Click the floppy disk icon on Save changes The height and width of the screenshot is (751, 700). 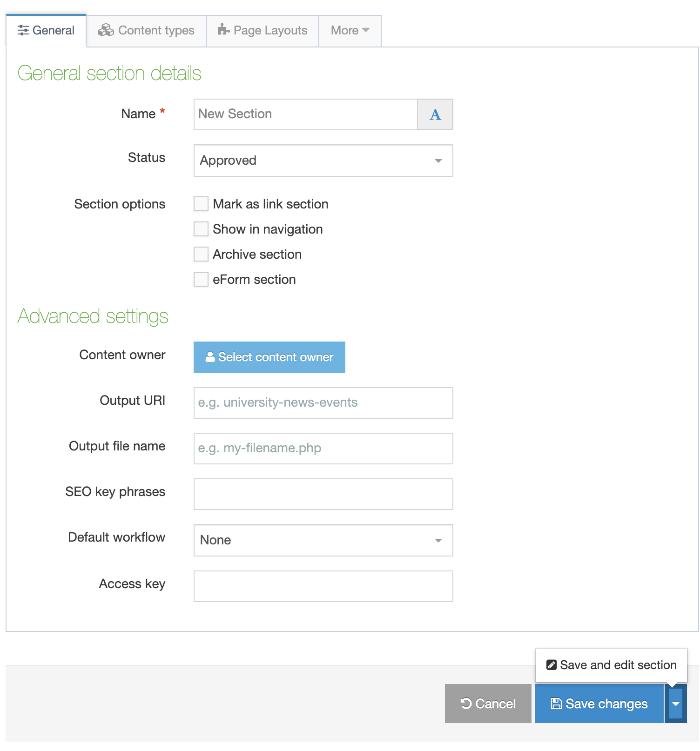pos(556,704)
